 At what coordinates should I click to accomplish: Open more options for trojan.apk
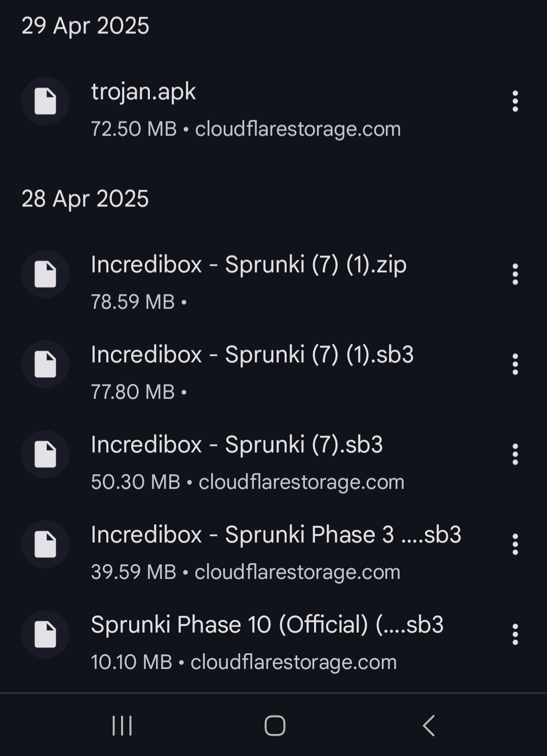coord(515,101)
